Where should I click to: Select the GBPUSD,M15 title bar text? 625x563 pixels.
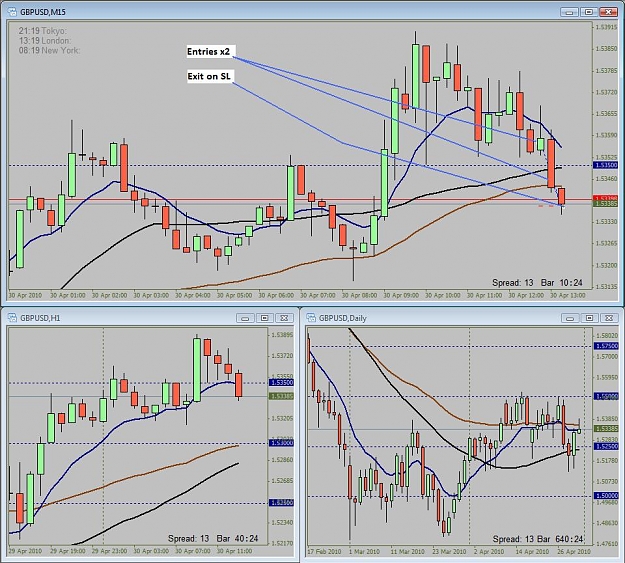43,12
